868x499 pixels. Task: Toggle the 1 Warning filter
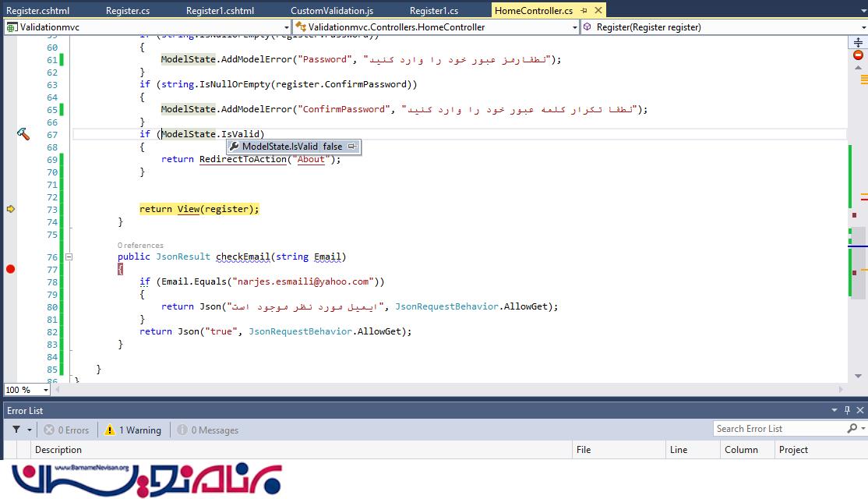coord(133,430)
